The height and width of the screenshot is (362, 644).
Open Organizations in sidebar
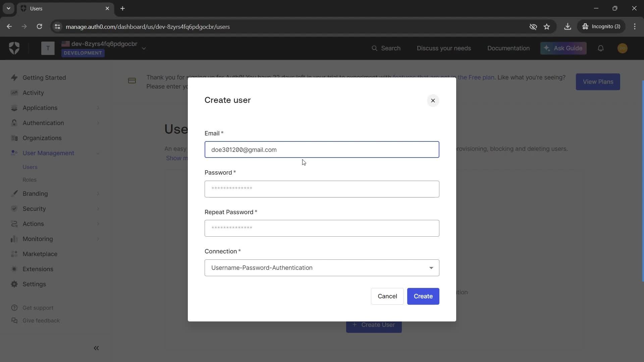coord(42,138)
